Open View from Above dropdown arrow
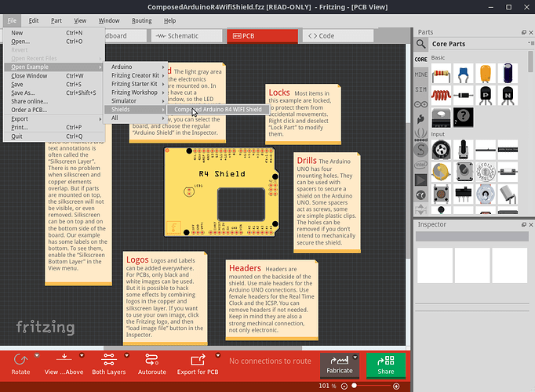This screenshot has height=392, width=535. pos(82,355)
